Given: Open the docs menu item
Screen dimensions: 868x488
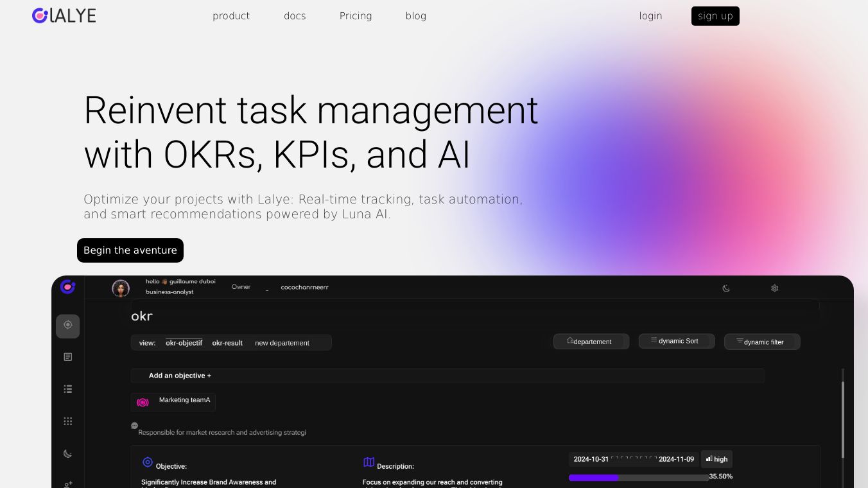Looking at the screenshot, I should coord(295,16).
